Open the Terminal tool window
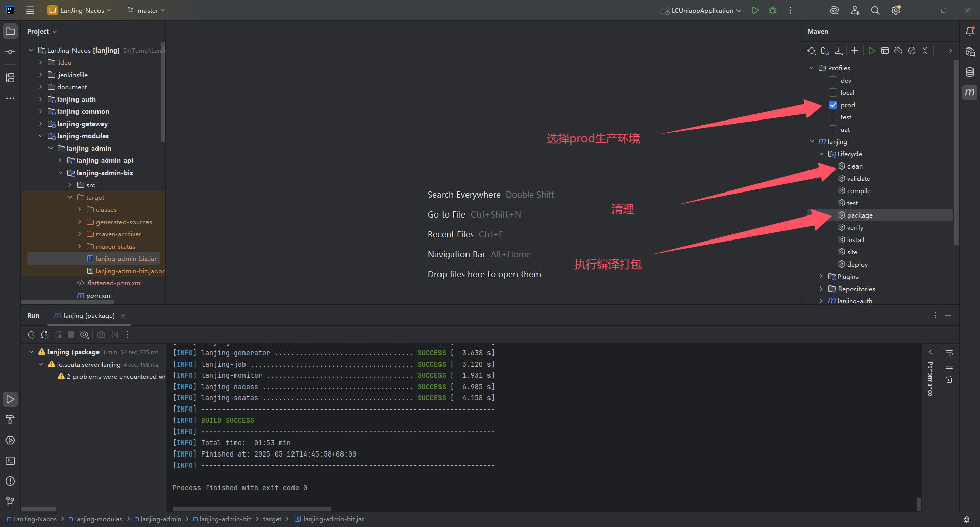Screen dimensions: 980x527 pyautogui.click(x=10, y=461)
